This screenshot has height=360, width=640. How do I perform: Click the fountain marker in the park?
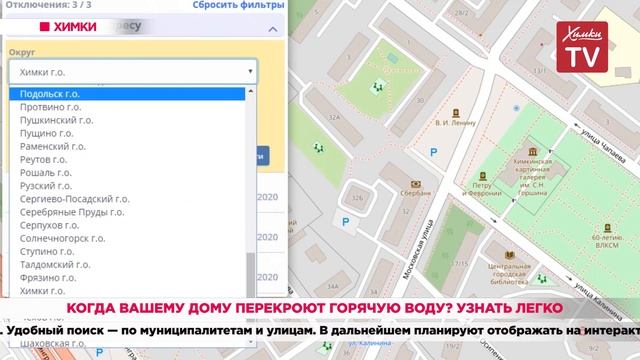coord(516,108)
